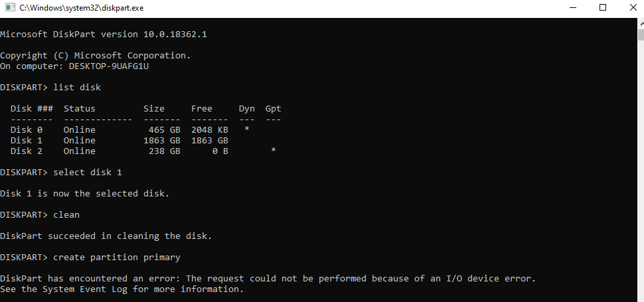Screen dimensions: 644x302
Task: Click the 'clean' command text
Action: click(x=66, y=215)
